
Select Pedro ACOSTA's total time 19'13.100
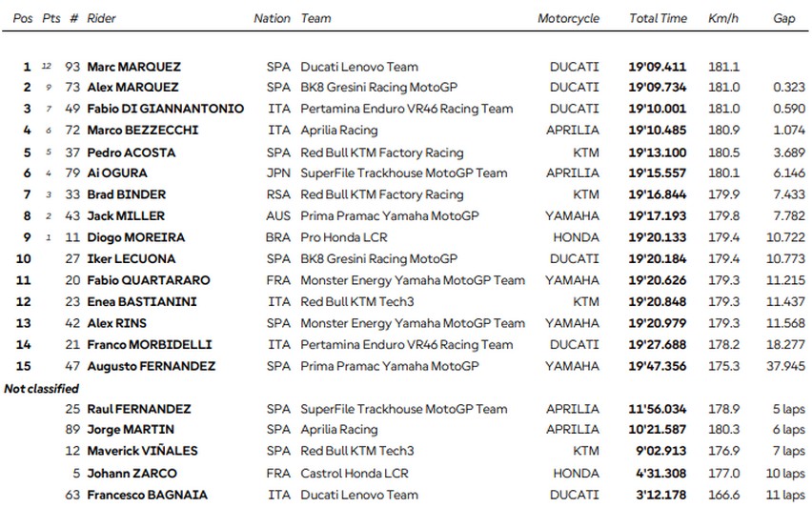point(658,152)
